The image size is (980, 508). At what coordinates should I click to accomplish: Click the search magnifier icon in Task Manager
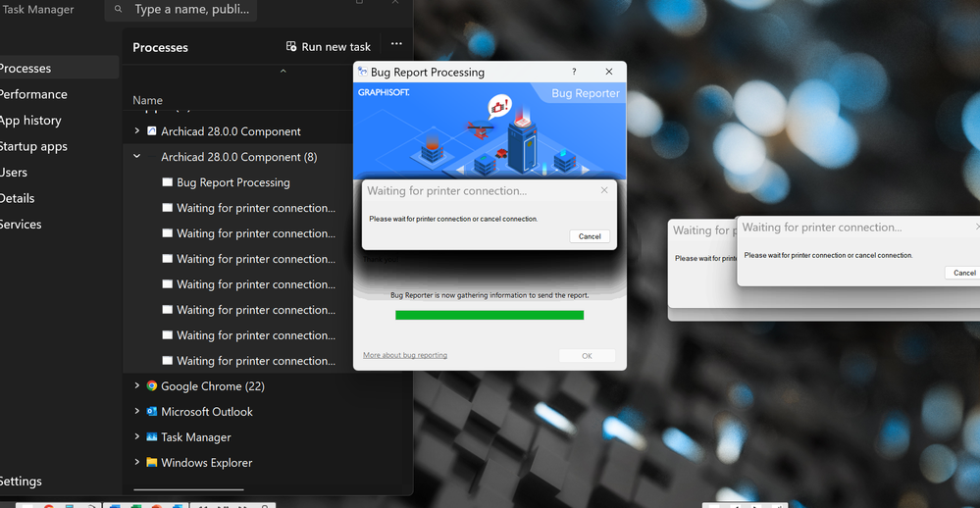pos(118,10)
